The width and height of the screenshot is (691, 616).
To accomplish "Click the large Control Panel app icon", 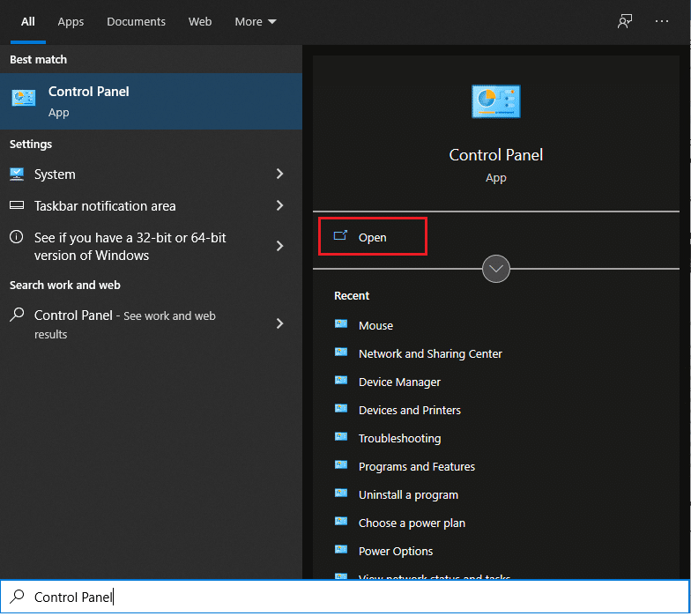I will 495,101.
